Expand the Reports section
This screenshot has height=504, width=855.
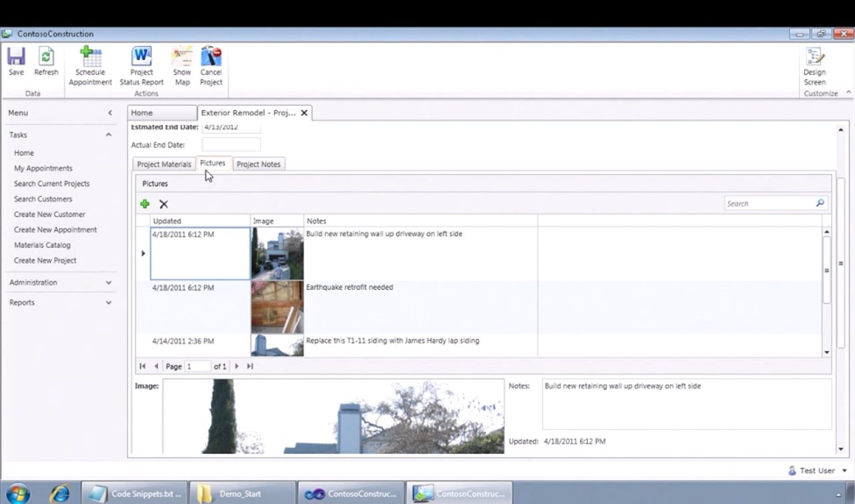(x=108, y=302)
